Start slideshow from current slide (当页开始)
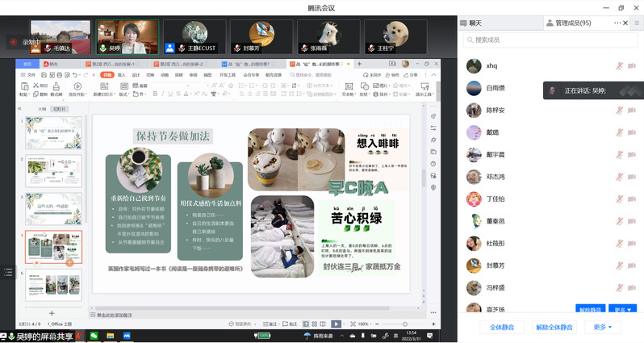This screenshot has height=343, width=644. tap(78, 88)
